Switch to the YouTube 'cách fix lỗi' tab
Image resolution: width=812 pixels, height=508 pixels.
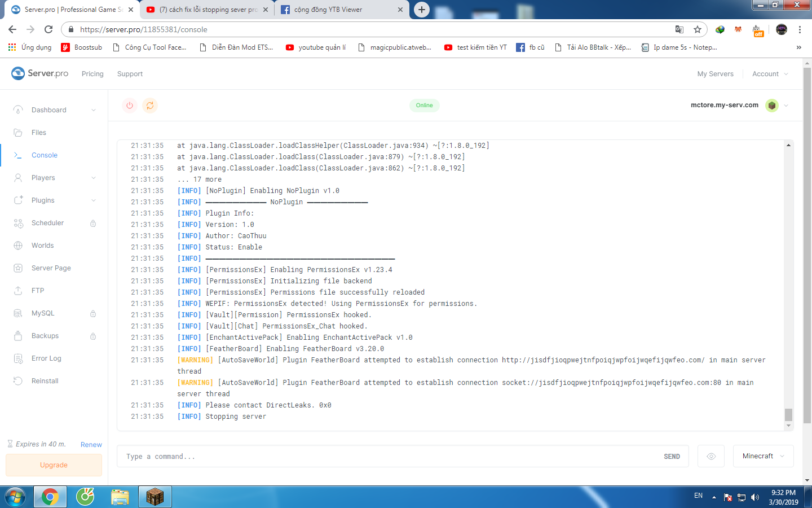click(x=208, y=10)
